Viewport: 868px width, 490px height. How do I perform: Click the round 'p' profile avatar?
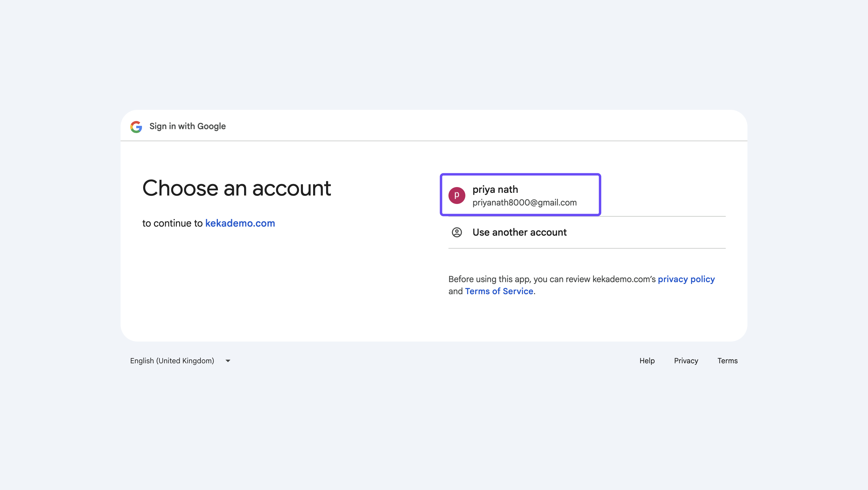457,195
